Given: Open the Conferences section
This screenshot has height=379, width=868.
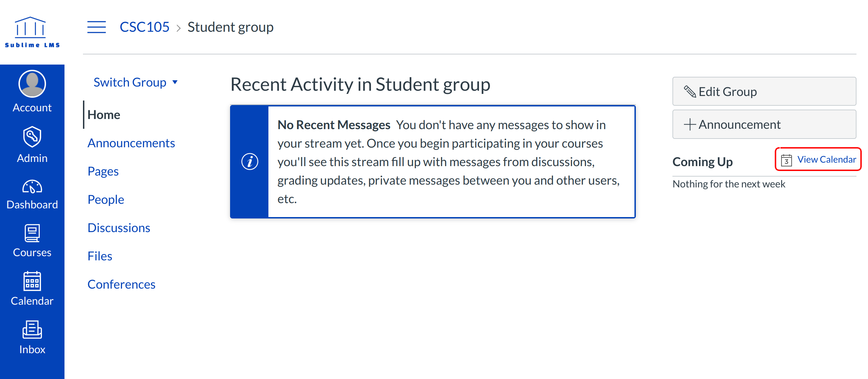Looking at the screenshot, I should pos(121,284).
